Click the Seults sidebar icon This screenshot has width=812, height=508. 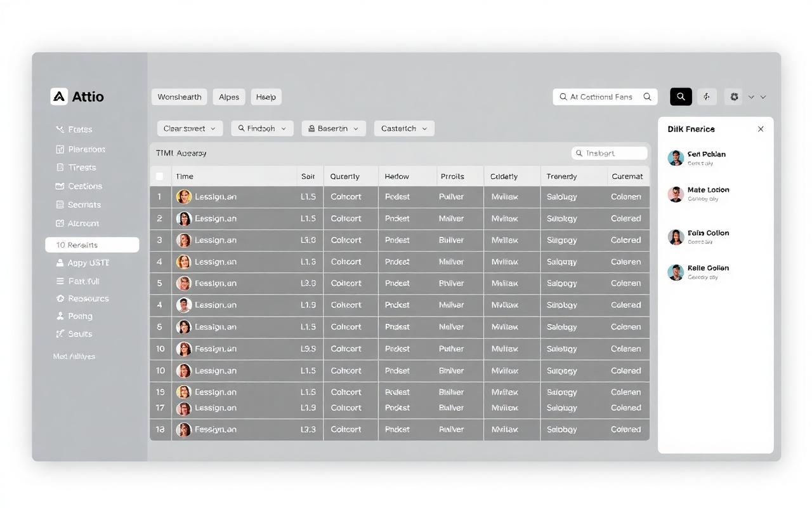(60, 334)
